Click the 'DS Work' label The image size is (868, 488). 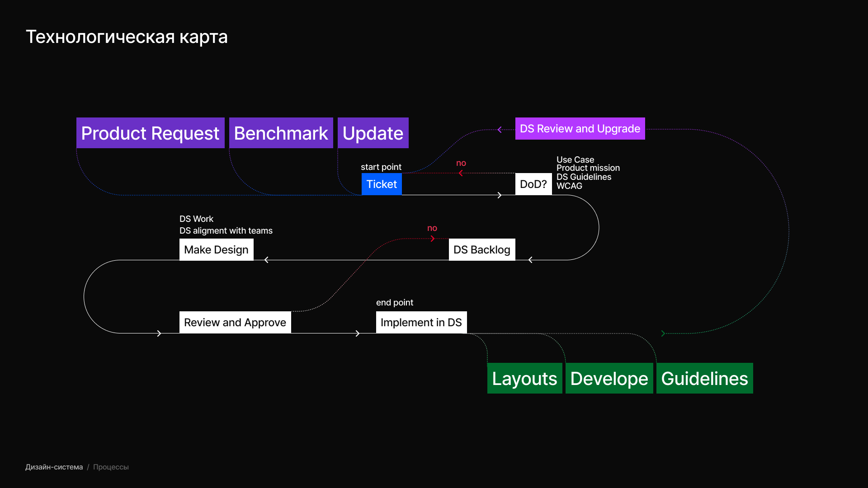[x=196, y=219]
